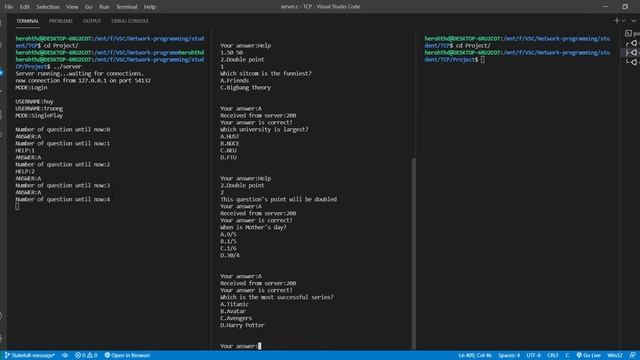Switch to the TERMINAL panel tab
640x360 pixels.
tap(27, 21)
